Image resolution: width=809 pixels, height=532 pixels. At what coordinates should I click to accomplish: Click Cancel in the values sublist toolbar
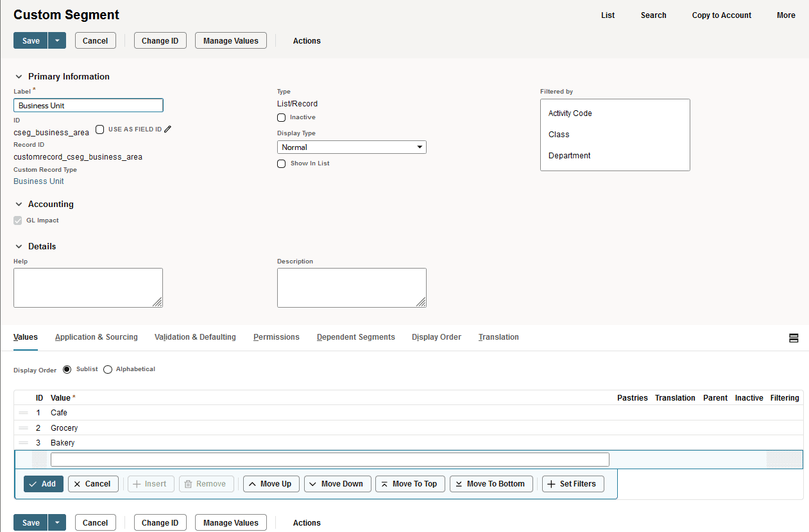coord(93,484)
